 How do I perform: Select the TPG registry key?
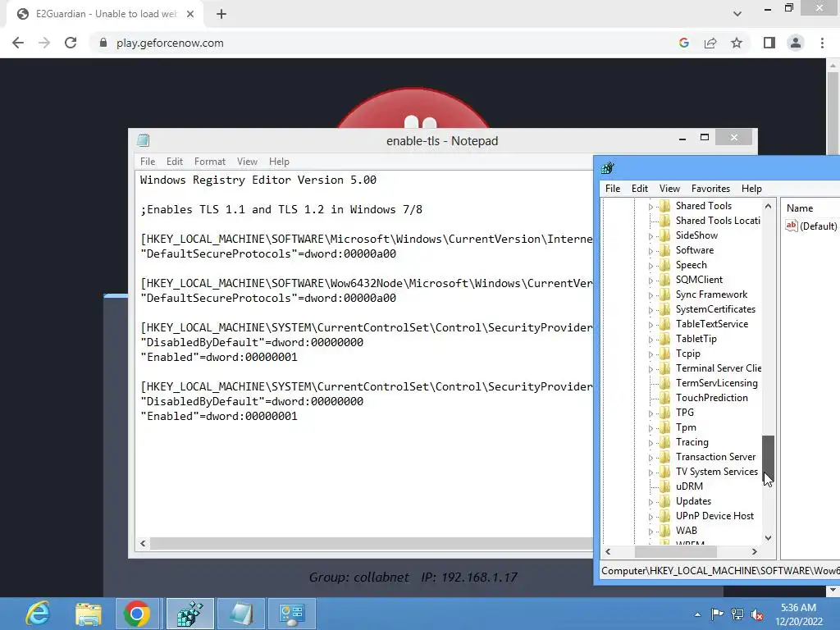pos(685,413)
